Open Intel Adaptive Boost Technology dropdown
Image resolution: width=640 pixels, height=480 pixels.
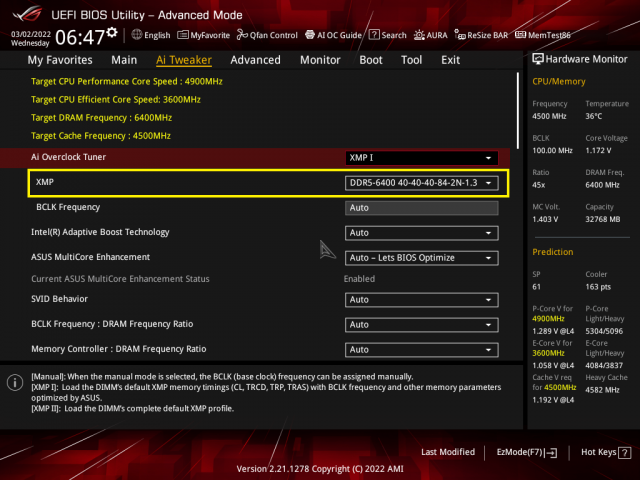[x=421, y=233]
